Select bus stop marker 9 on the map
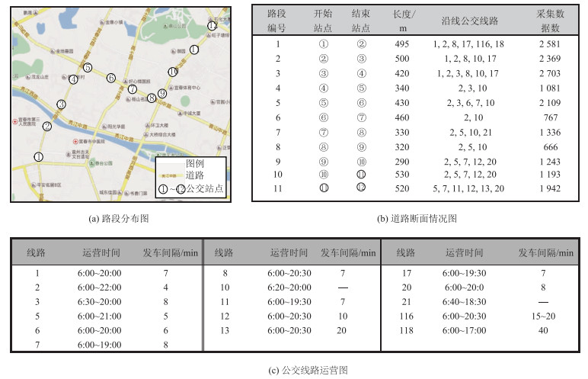Viewport: 588px width, 379px height. point(162,92)
